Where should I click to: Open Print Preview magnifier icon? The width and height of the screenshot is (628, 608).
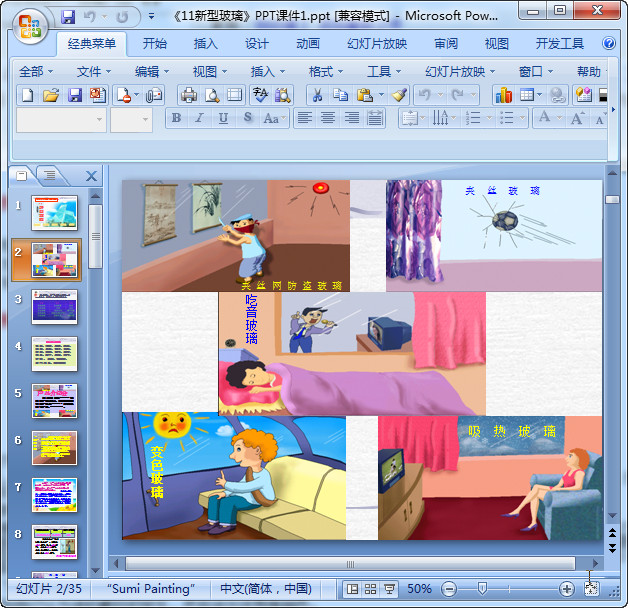[x=212, y=95]
